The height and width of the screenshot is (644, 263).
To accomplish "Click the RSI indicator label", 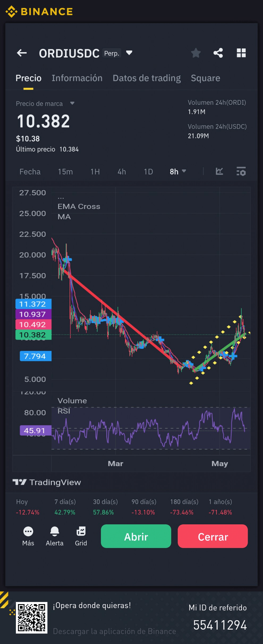I will (x=64, y=411).
